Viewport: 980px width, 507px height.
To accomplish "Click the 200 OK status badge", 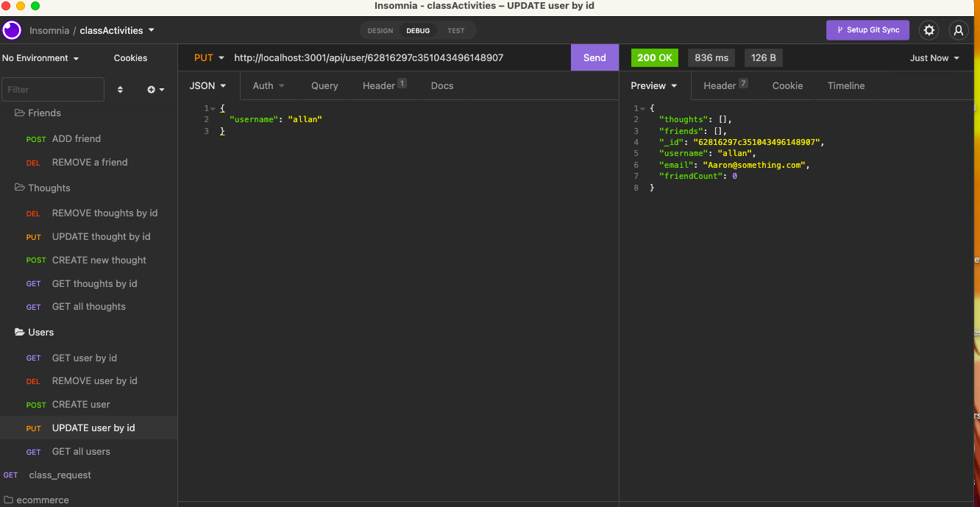I will 655,57.
